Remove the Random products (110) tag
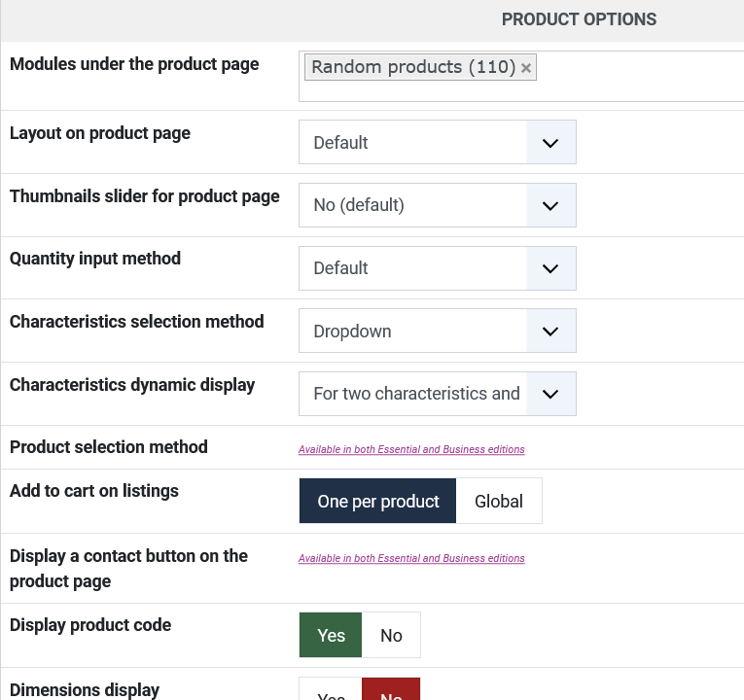 526,68
